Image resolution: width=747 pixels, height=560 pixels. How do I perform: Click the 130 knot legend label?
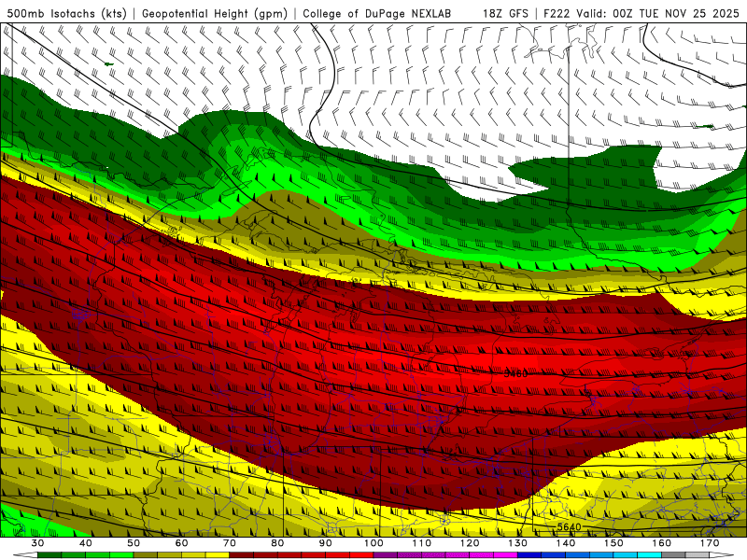(x=518, y=543)
